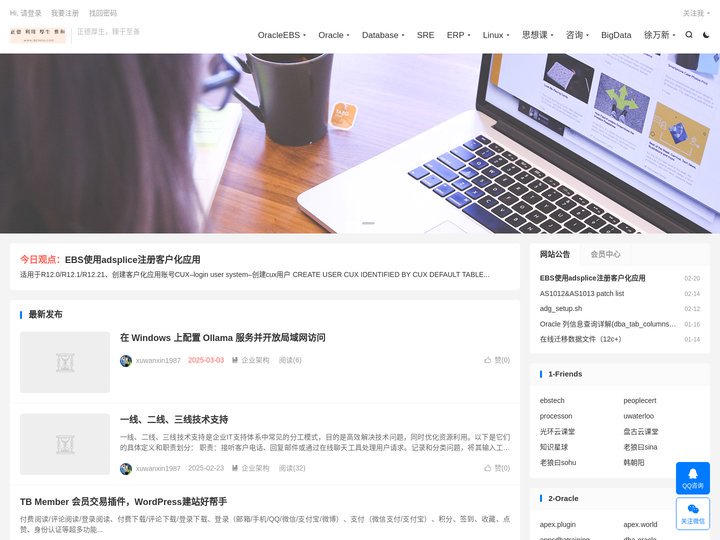Screen dimensions: 720x540
Task: Click the like icon on Ollama post
Action: click(488, 360)
